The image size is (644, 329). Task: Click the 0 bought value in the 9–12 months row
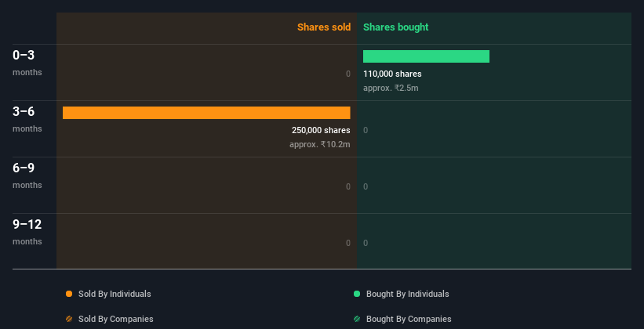point(366,243)
